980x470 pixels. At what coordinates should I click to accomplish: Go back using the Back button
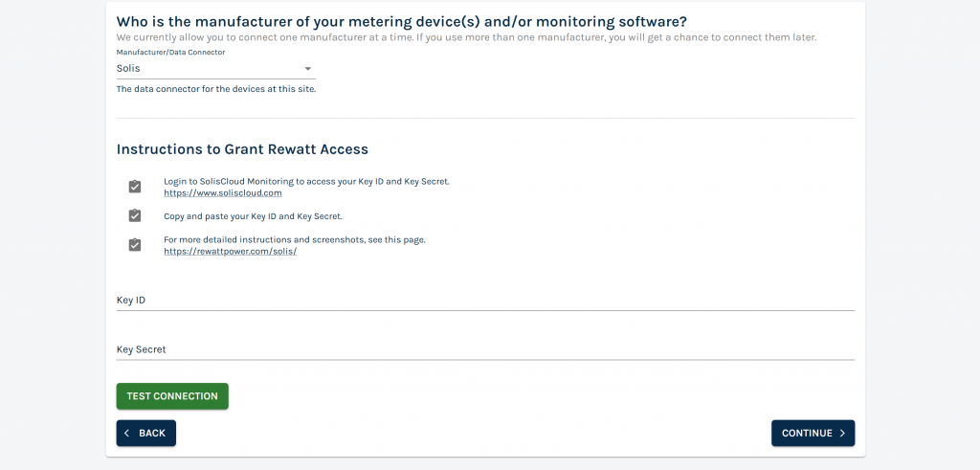click(x=146, y=433)
